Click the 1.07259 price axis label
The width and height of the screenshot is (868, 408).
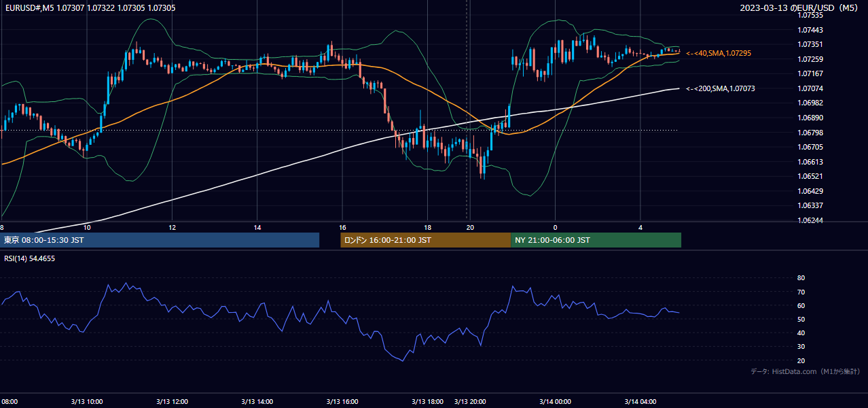coord(810,59)
